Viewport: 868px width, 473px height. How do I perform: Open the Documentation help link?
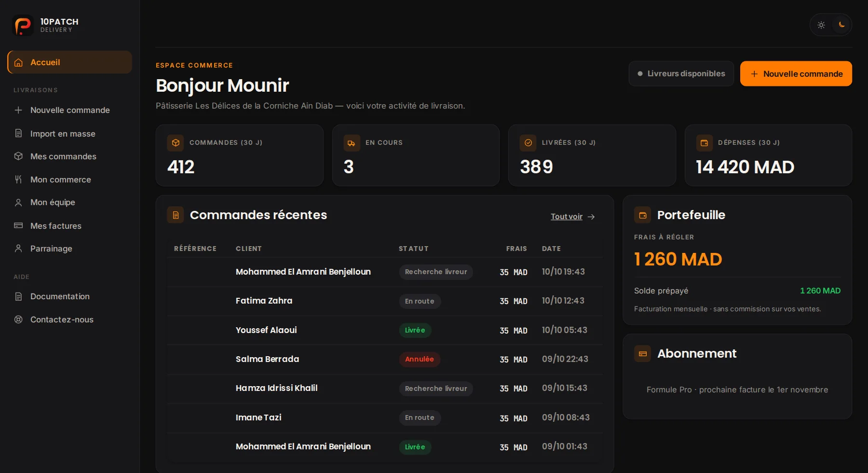(x=70, y=296)
